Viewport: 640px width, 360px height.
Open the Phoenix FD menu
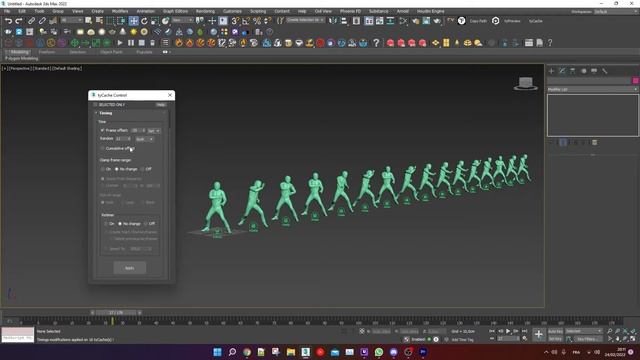point(350,11)
